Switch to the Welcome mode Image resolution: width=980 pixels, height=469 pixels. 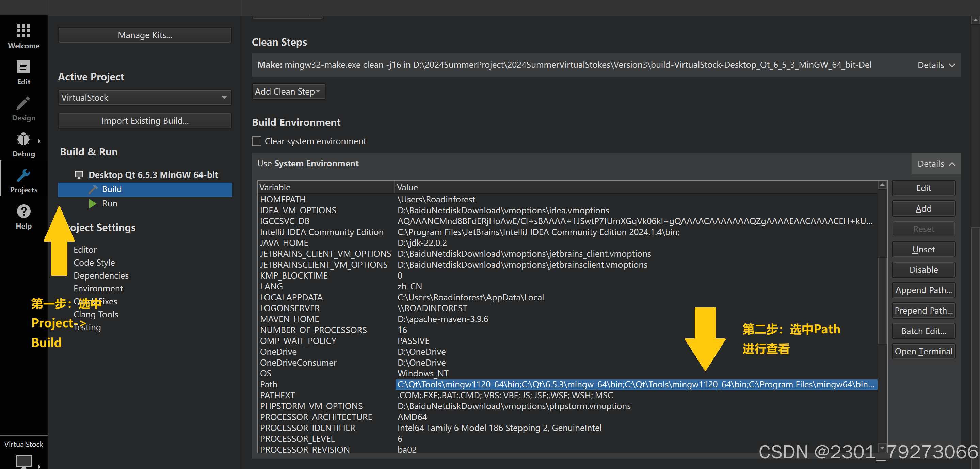pos(23,36)
